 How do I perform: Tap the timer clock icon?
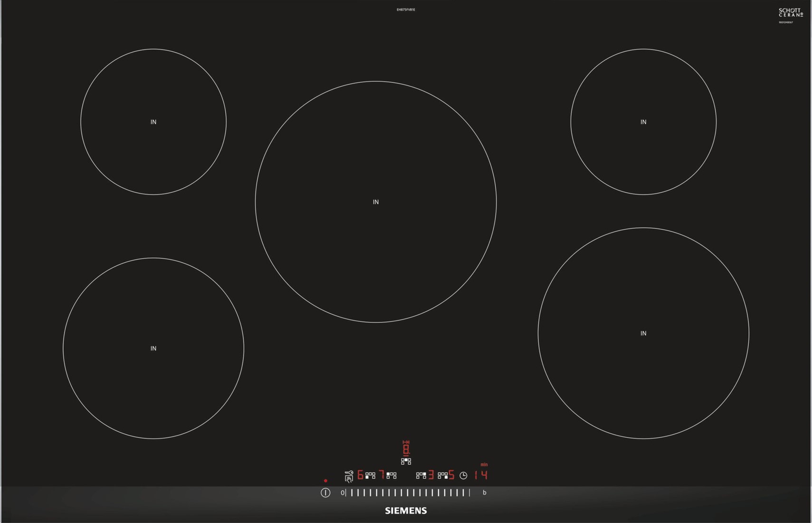(463, 475)
